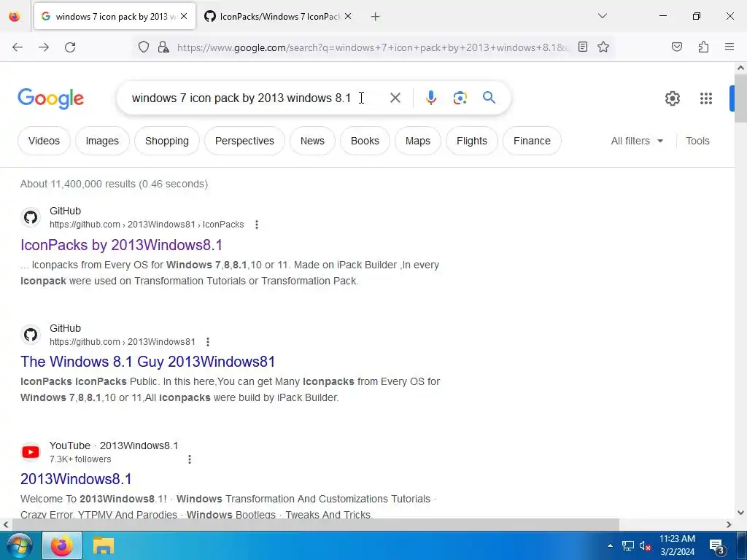The height and width of the screenshot is (560, 747).
Task: Click the github.com 2013Windows81 IconPacks URL
Action: [147, 225]
